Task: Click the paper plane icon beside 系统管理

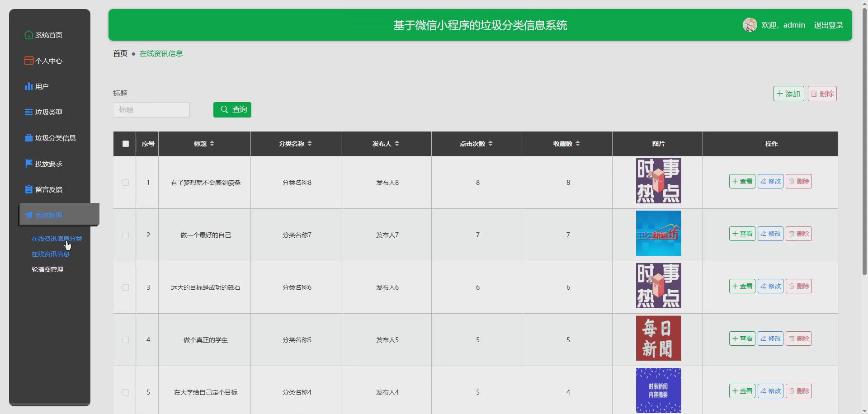Action: [28, 215]
